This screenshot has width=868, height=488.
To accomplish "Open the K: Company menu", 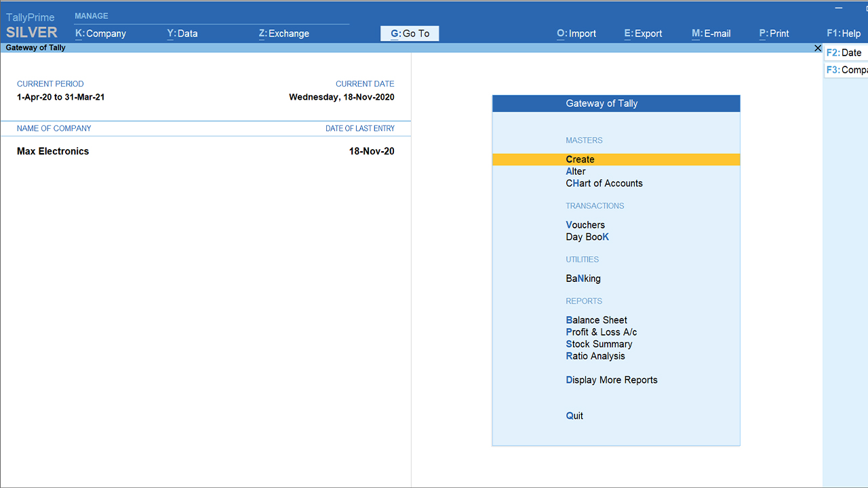I will click(x=100, y=33).
